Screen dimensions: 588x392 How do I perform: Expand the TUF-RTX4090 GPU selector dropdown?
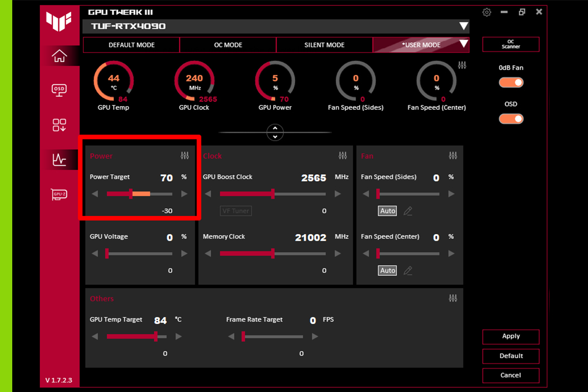tap(464, 26)
